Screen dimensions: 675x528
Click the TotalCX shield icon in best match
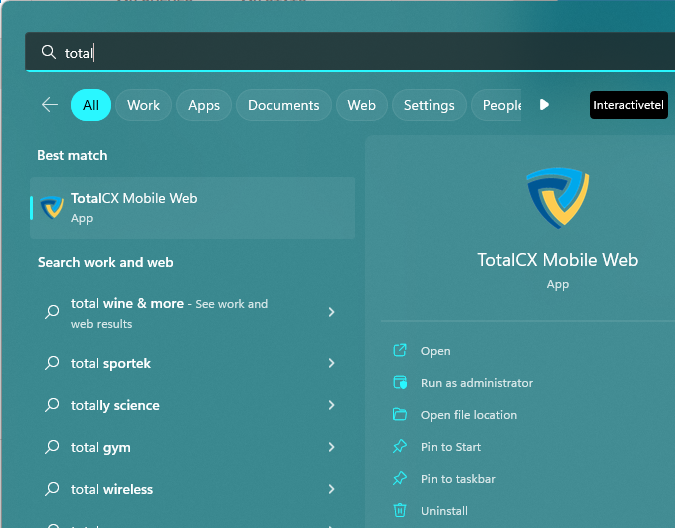[52, 207]
